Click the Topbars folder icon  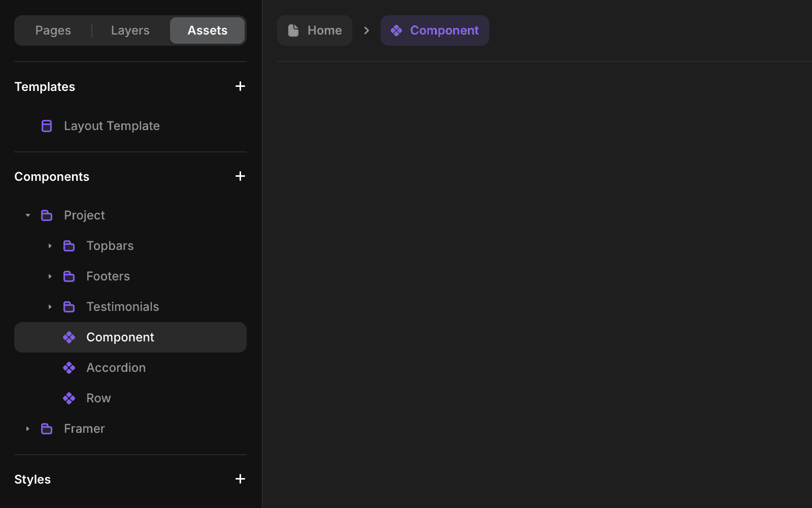click(69, 245)
